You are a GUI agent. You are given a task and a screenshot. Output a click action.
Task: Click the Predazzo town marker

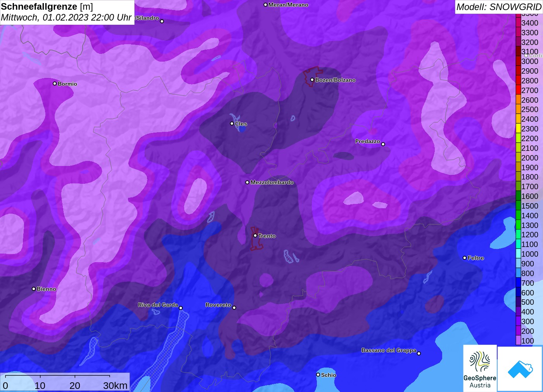pos(383,144)
